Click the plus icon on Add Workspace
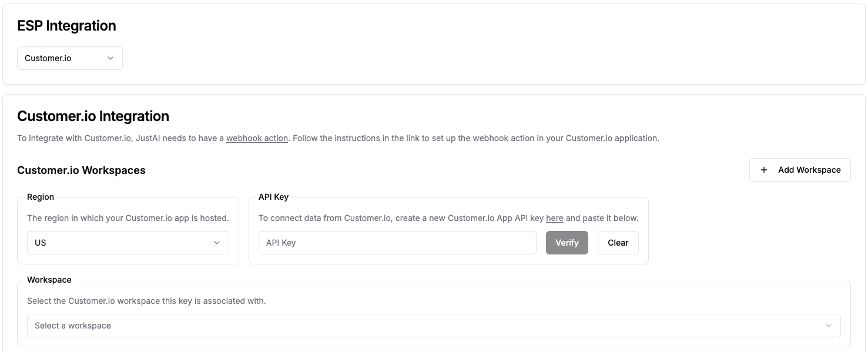Viewport: 868px width, 352px height. pyautogui.click(x=764, y=170)
